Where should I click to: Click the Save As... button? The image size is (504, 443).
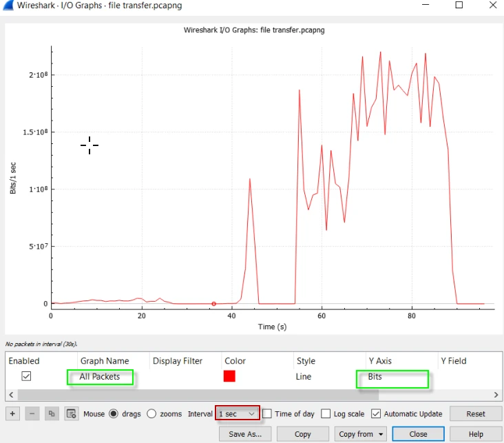[246, 435]
